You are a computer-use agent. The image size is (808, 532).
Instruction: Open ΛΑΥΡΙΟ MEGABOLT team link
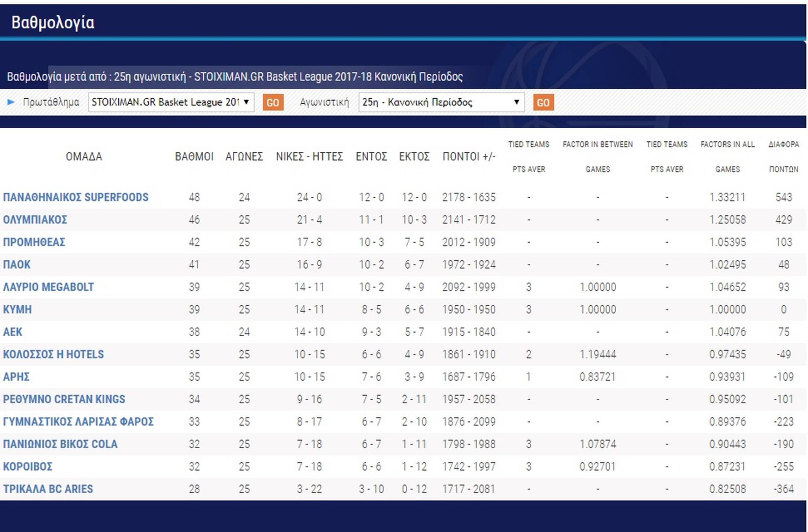pos(48,287)
